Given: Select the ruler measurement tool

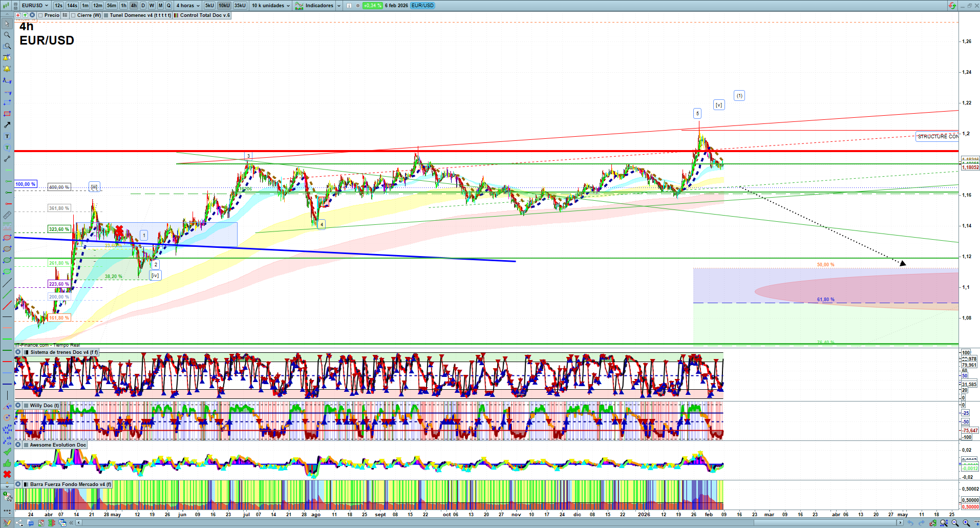Looking at the screenshot, I should tap(7, 215).
